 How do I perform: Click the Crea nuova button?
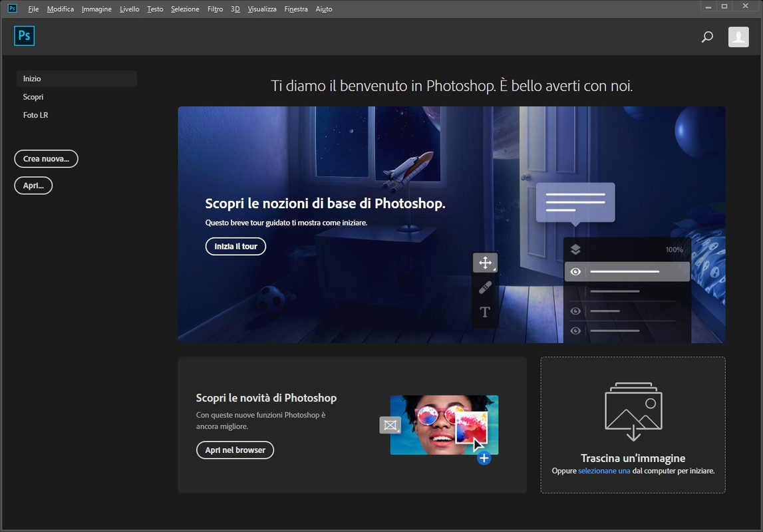coord(46,158)
